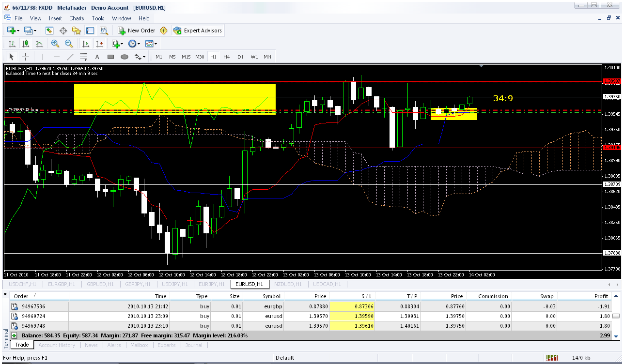
Task: Select the horizontal line tool
Action: pyautogui.click(x=56, y=57)
